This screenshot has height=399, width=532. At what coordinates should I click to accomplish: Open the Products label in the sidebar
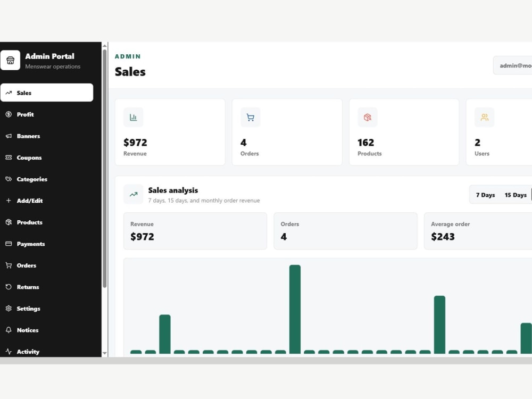[29, 222]
